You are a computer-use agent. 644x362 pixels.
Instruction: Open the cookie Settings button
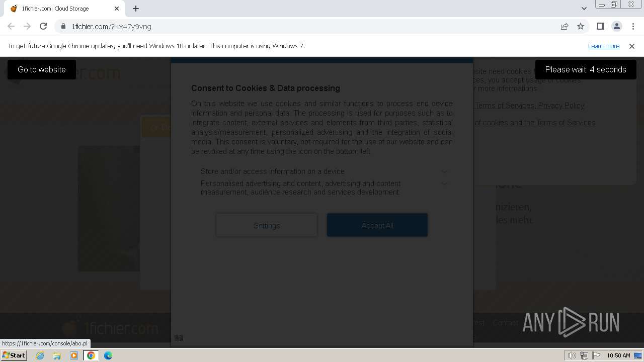pos(267,225)
